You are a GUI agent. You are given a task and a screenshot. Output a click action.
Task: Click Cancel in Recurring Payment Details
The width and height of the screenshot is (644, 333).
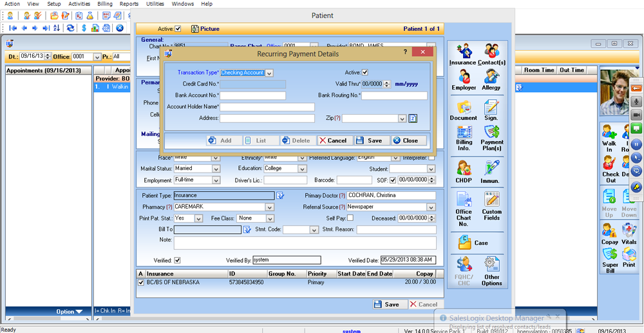[x=335, y=140]
